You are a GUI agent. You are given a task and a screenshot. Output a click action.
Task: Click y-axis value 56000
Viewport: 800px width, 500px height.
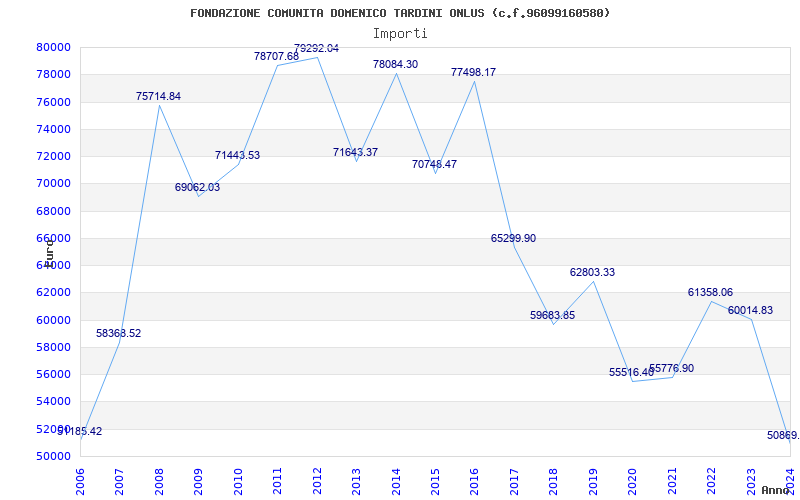pos(53,374)
